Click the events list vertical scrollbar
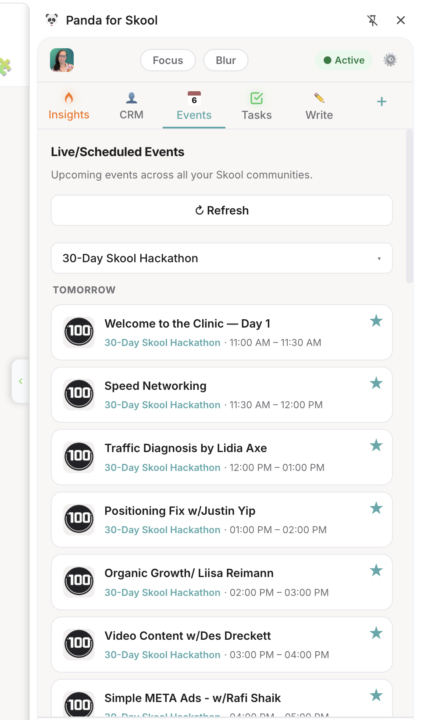Image resolution: width=421 pixels, height=720 pixels. (x=409, y=207)
